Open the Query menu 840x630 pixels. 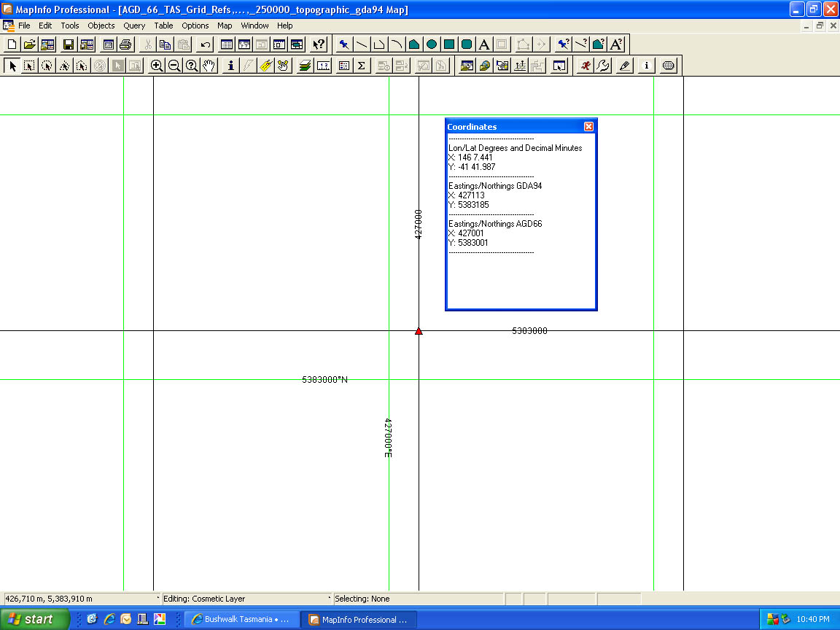(x=134, y=26)
